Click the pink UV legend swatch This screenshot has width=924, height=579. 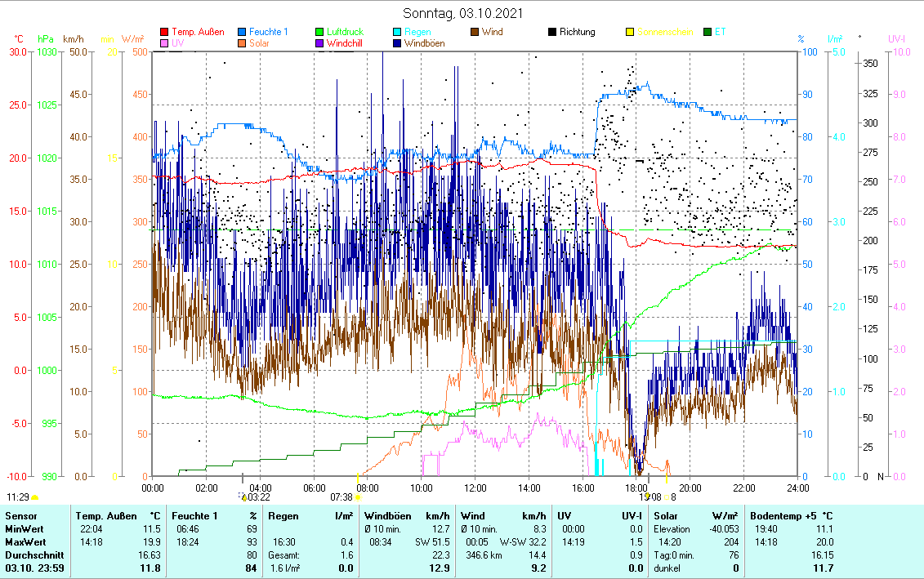[x=164, y=44]
